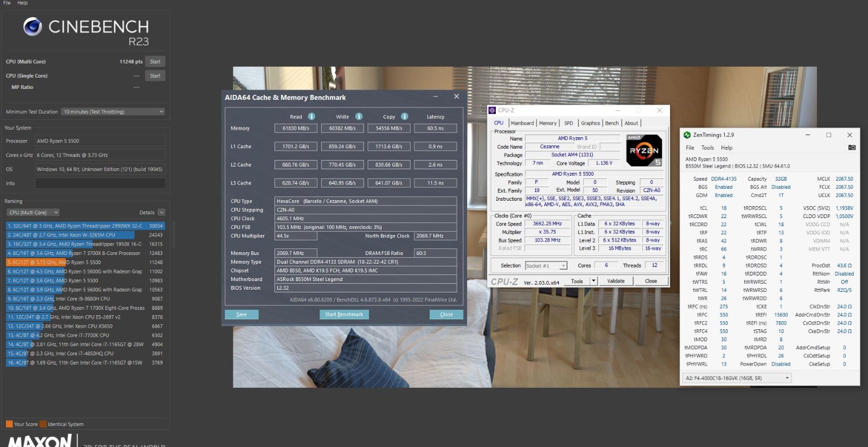
Task: Open the Help menu in Cinebench
Action: pyautogui.click(x=22, y=3)
